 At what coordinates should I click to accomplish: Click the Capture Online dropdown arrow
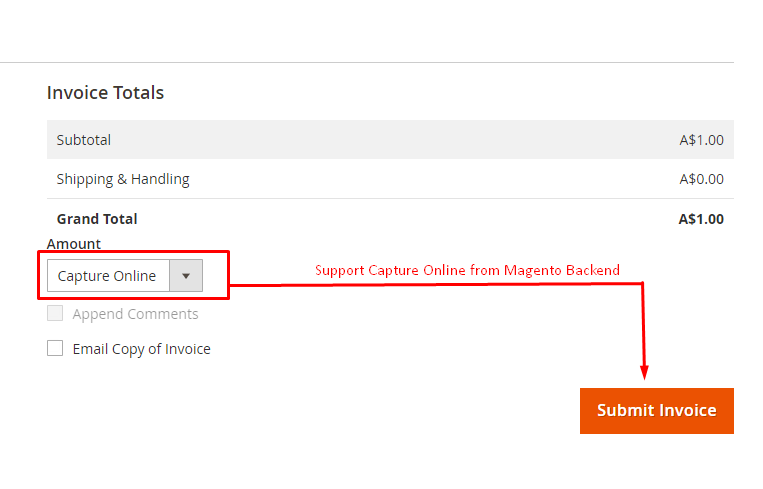185,276
